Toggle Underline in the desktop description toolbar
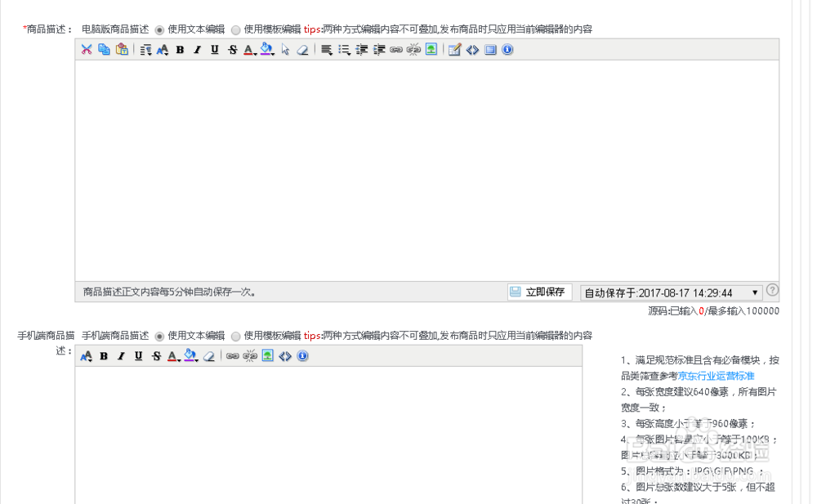The height and width of the screenshot is (504, 817). click(215, 50)
